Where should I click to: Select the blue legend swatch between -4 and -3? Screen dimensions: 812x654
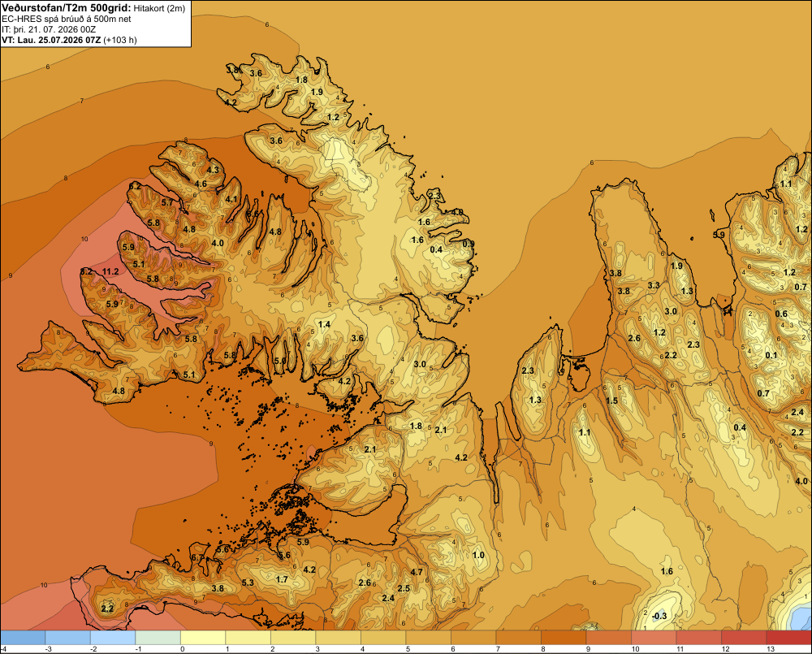tap(23, 638)
